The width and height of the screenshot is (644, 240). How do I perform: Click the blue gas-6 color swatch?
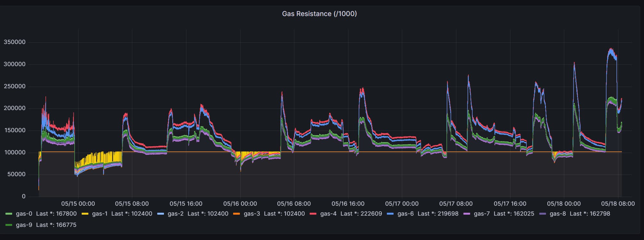[390, 214]
